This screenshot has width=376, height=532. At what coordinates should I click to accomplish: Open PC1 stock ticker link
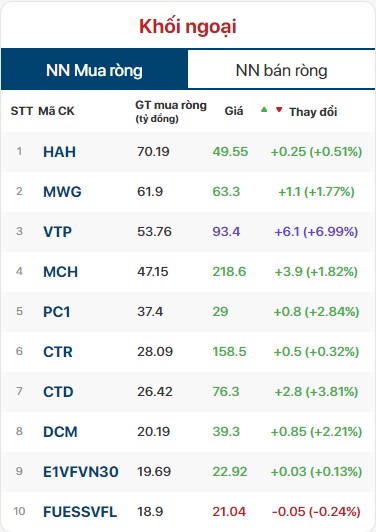(57, 312)
